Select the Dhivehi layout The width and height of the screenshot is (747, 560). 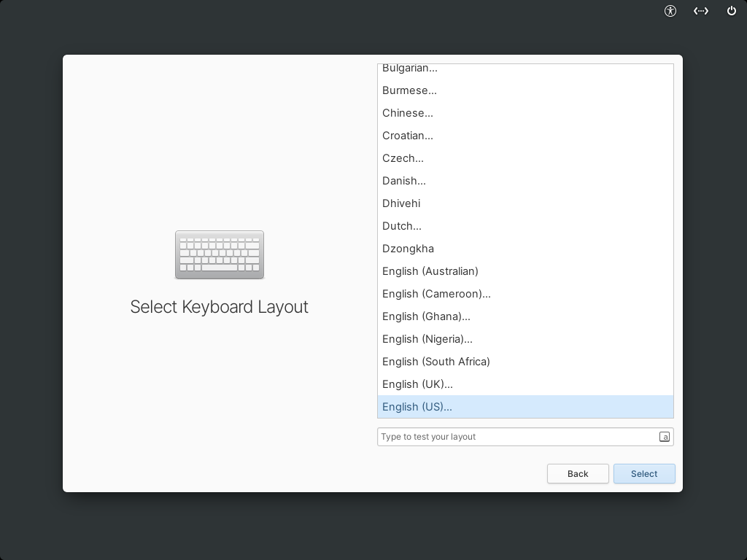click(525, 203)
